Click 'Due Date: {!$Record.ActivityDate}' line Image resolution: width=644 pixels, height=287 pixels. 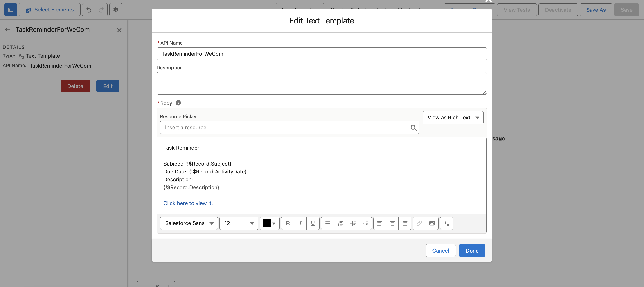tap(205, 172)
